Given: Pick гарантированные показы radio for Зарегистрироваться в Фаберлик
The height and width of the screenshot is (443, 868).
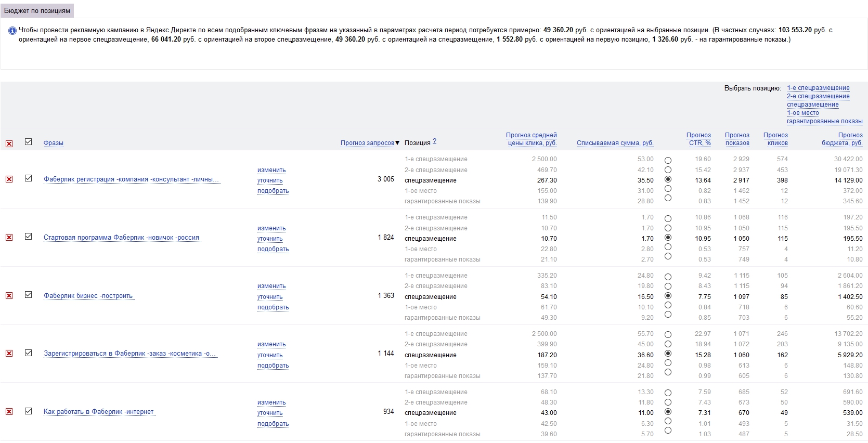Looking at the screenshot, I should click(668, 372).
